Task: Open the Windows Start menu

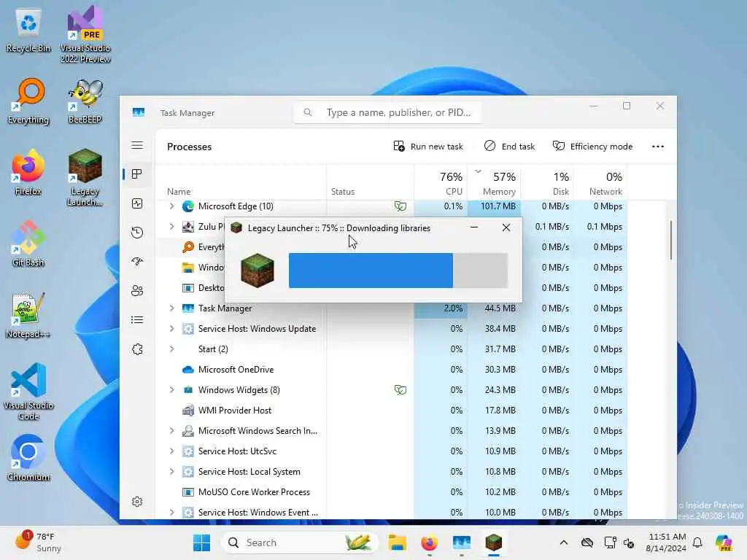Action: tap(201, 542)
